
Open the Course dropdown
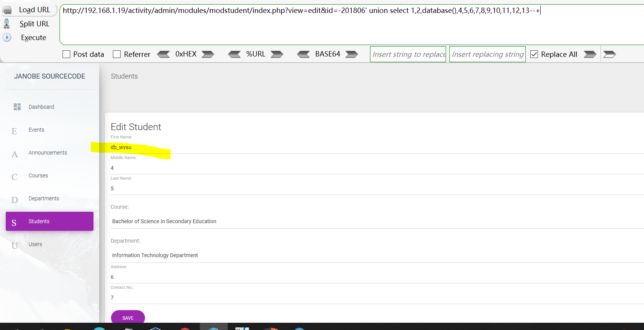tap(377, 221)
